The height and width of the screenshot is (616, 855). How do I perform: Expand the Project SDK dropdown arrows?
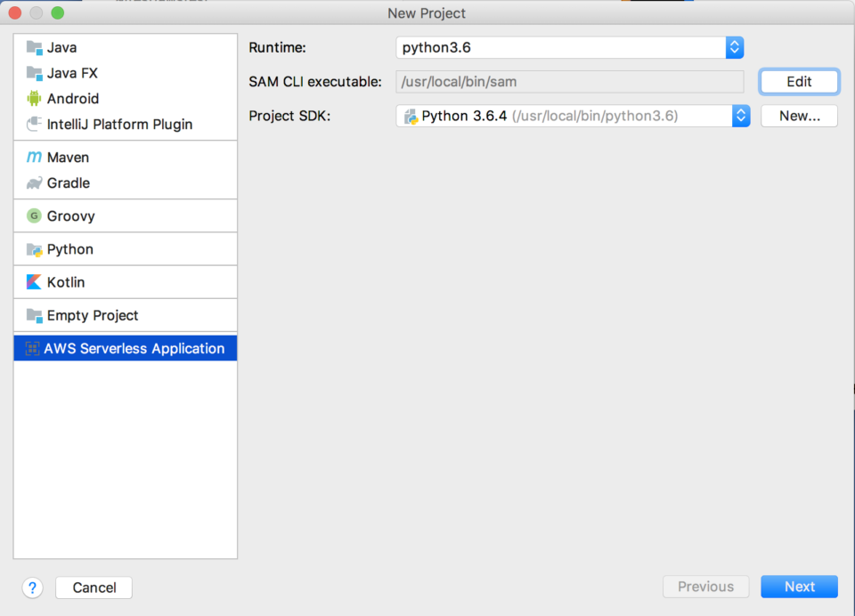[740, 116]
